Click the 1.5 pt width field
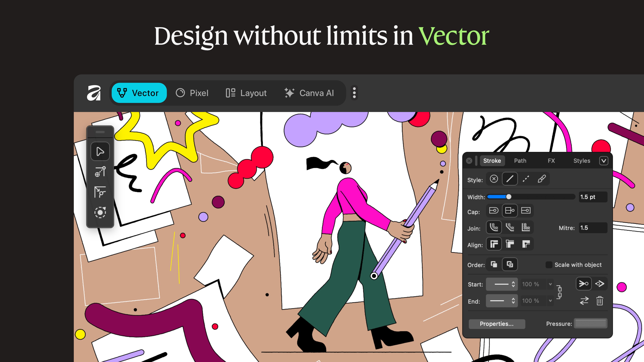644x362 pixels. coord(593,197)
